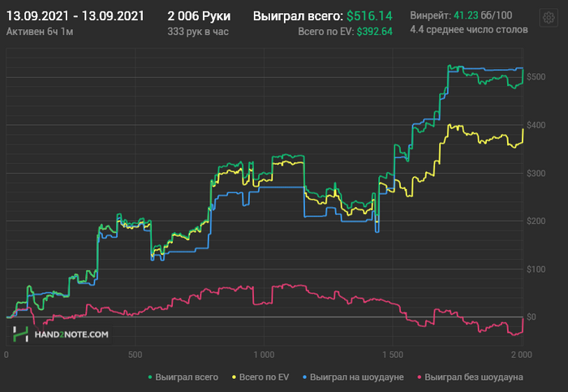
Task: Click the pink 'Выиграл без шоудауна' legend dot
Action: point(420,377)
